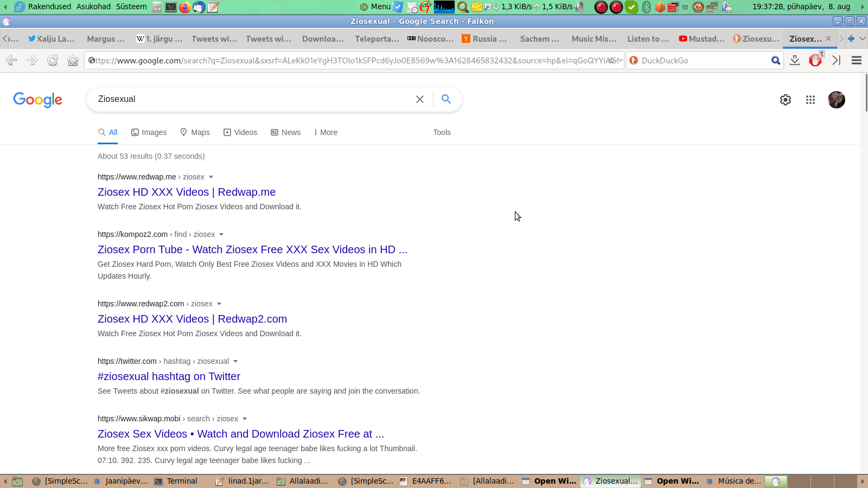Open the address bar history dropdown
The image size is (868, 488).
(x=621, y=60)
